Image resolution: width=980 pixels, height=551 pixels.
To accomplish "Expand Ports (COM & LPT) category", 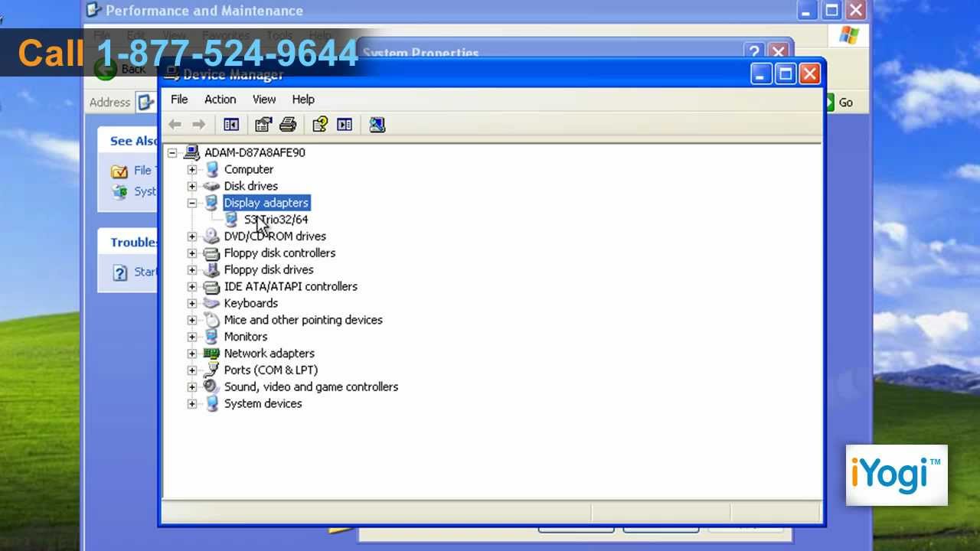I will pyautogui.click(x=191, y=370).
